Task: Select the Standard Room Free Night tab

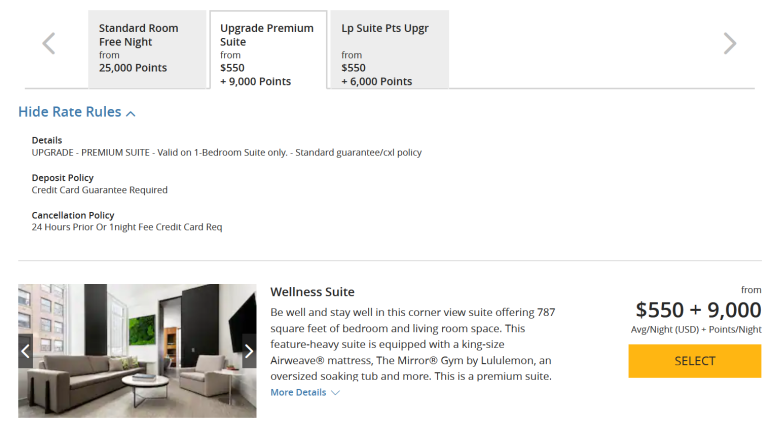Action: click(147, 49)
